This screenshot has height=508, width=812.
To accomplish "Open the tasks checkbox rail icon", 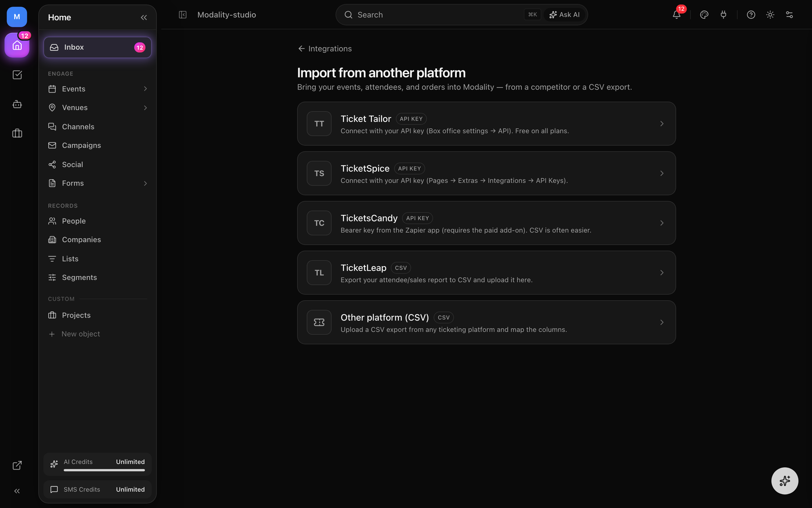I will click(x=17, y=75).
